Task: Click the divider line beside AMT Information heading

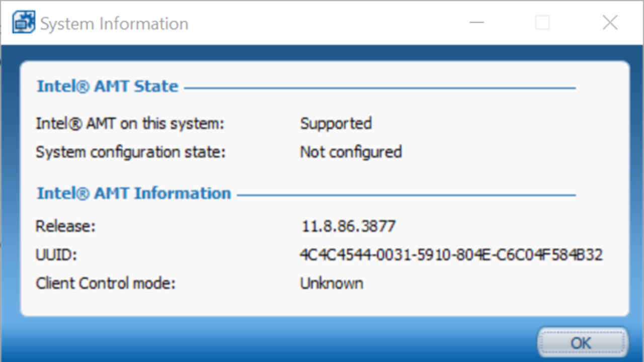Action: pos(406,195)
